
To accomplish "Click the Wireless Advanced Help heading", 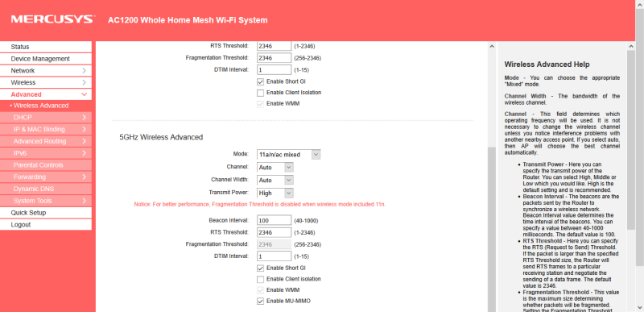I will click(547, 64).
